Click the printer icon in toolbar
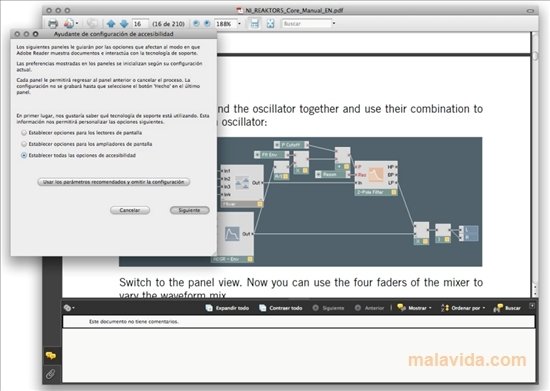This screenshot has width=550, height=391. (53, 24)
